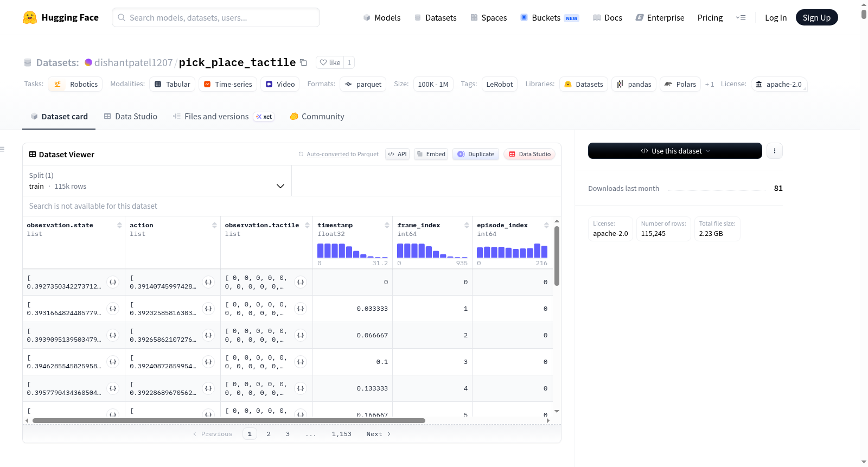Open the Docs menu item

click(608, 17)
